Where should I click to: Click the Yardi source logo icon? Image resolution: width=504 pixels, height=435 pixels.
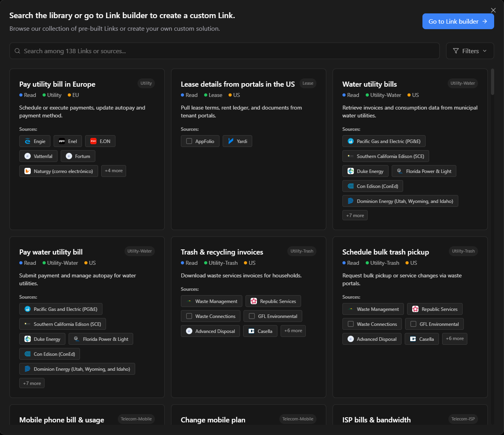pos(231,141)
